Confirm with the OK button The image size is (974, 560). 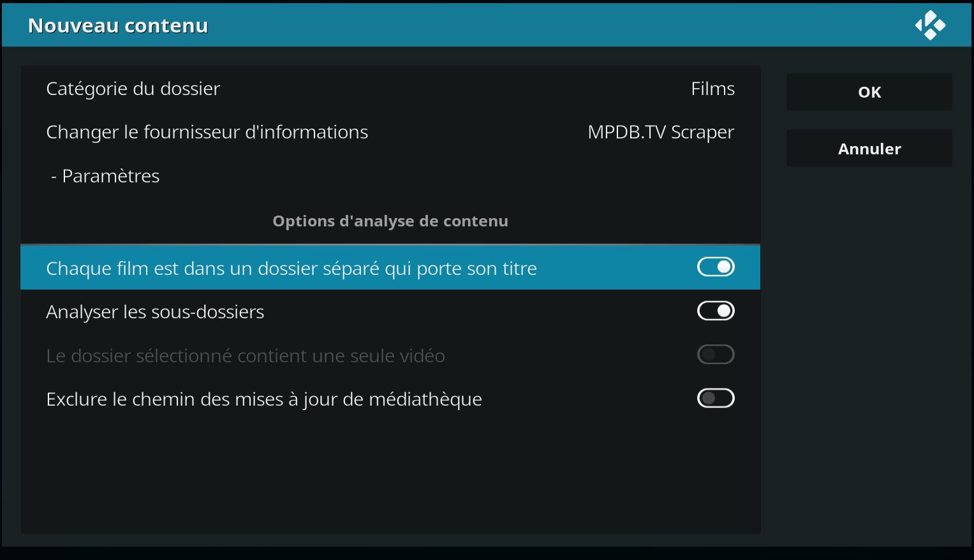869,92
